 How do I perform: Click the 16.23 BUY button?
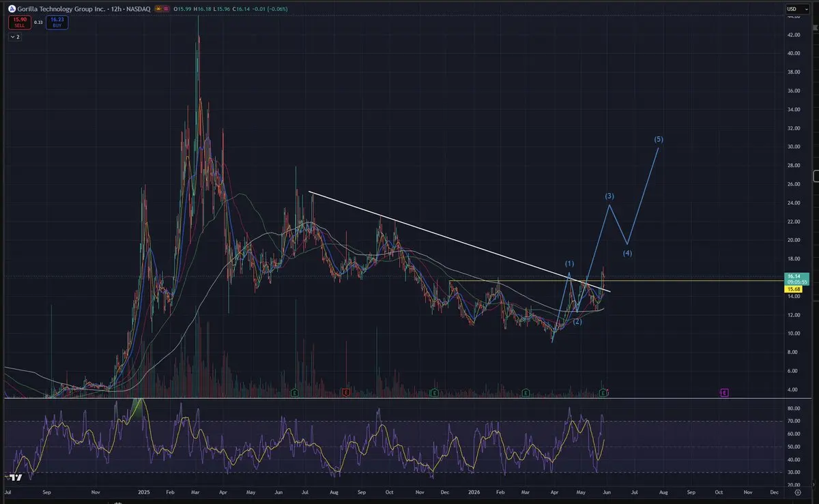click(57, 23)
